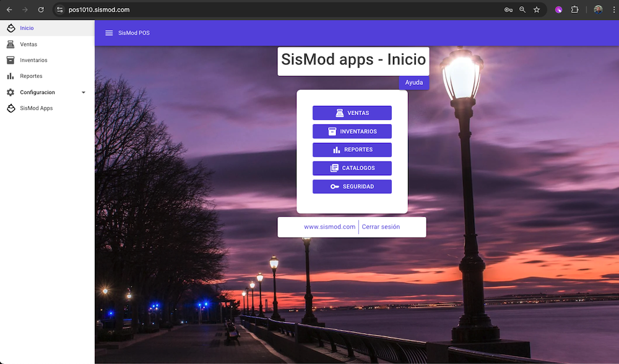Open Reportes from the sidebar
The width and height of the screenshot is (619, 364).
[x=48, y=76]
